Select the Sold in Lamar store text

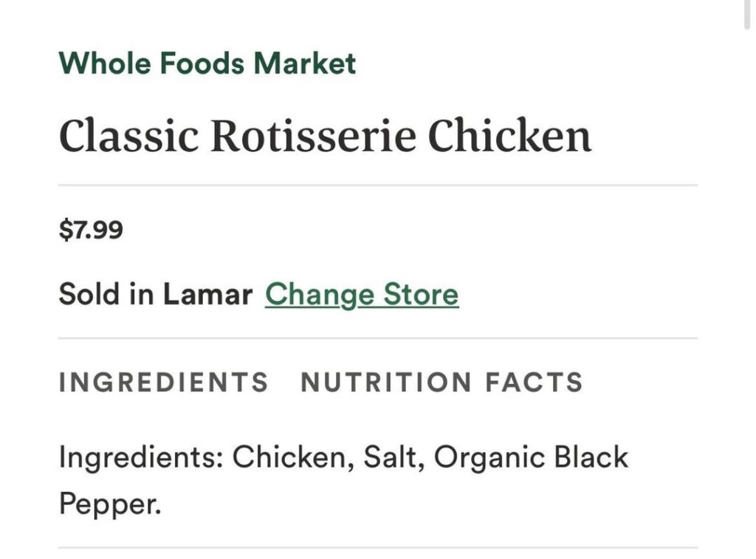155,293
